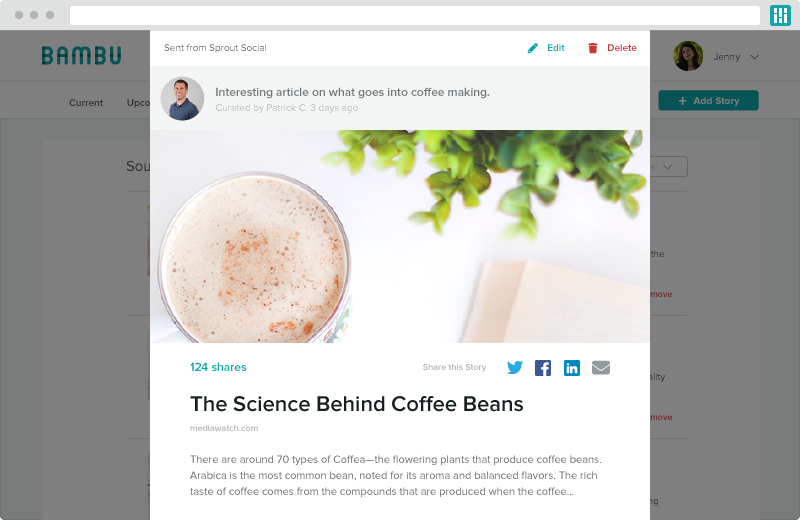This screenshot has width=800, height=520.
Task: Open Jenny's account dropdown chevron
Action: (x=755, y=57)
